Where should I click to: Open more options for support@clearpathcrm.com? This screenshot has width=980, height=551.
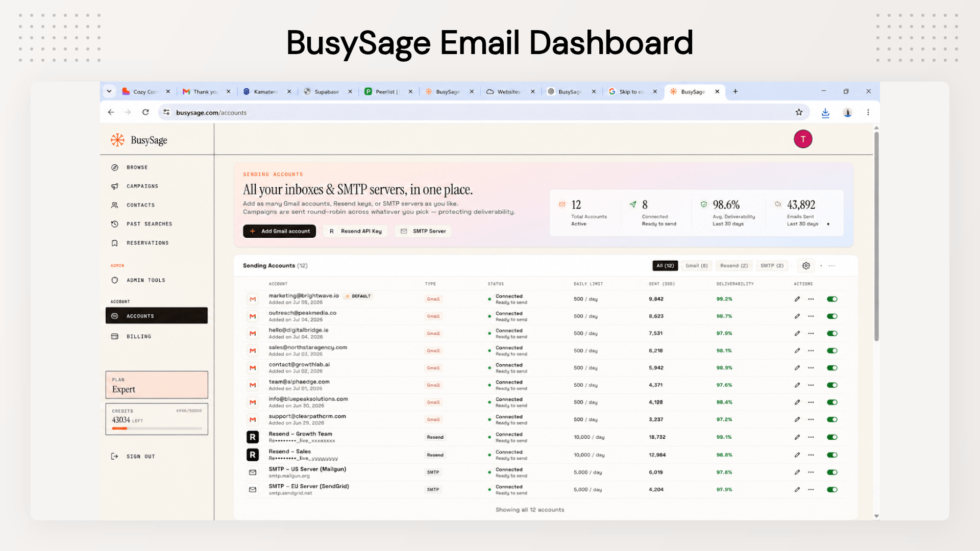pos(811,419)
